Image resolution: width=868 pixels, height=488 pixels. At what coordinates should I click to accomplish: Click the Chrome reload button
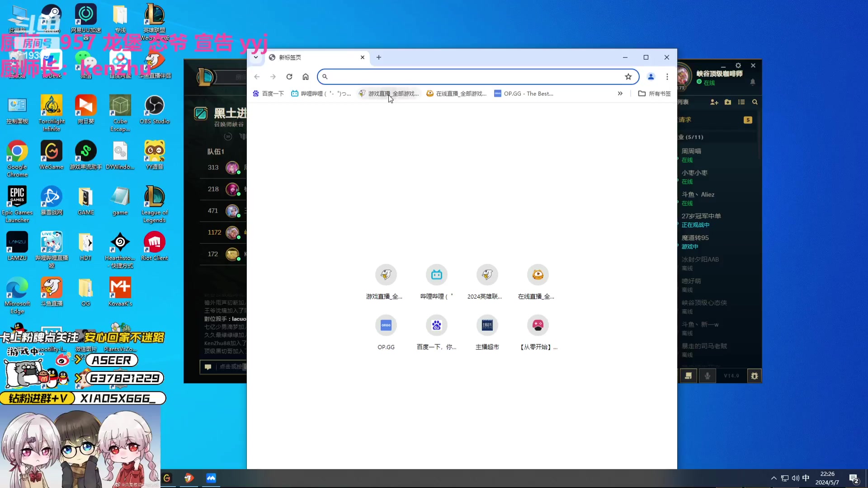click(289, 77)
